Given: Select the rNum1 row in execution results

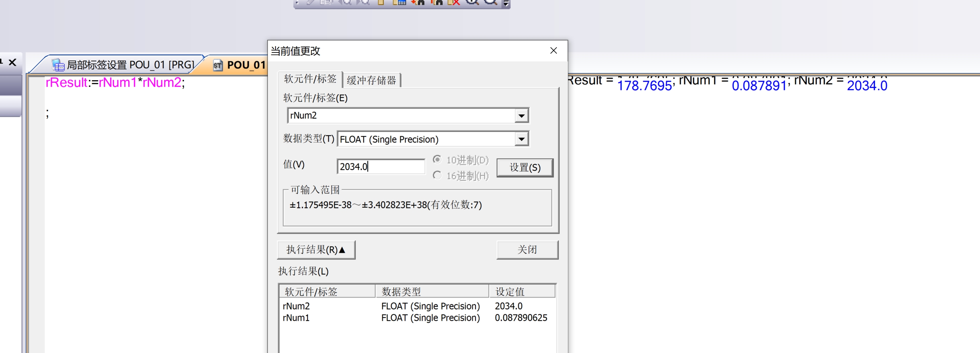Looking at the screenshot, I should pyautogui.click(x=296, y=318).
